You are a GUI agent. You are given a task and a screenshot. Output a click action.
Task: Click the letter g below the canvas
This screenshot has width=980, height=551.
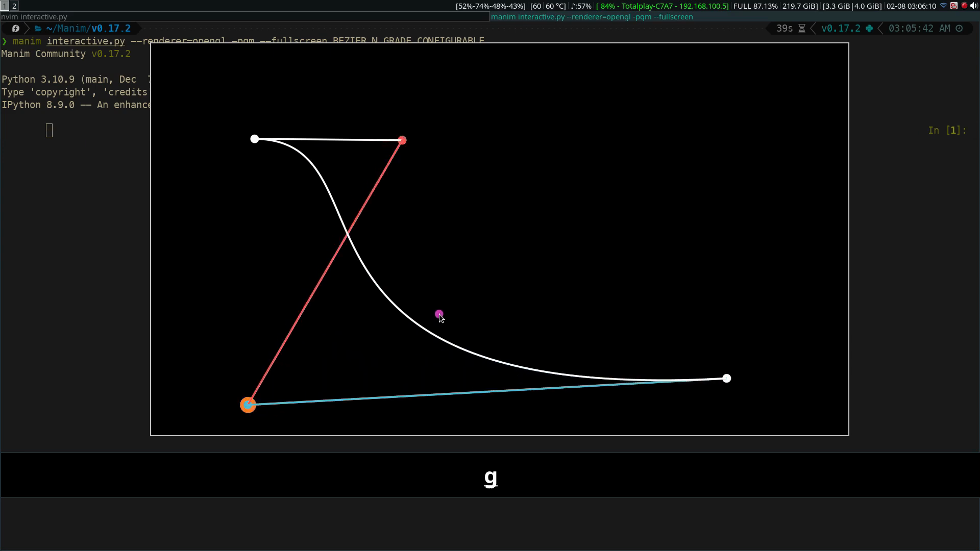tap(490, 479)
